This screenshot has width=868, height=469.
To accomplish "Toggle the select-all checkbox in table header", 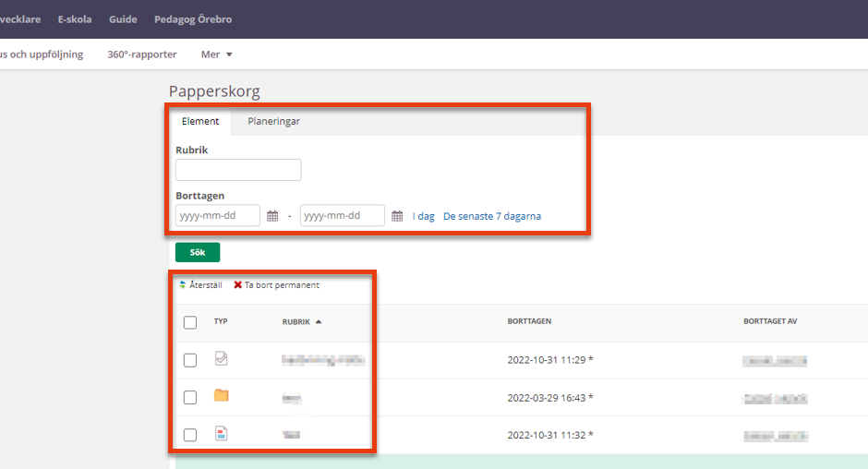I will pyautogui.click(x=190, y=322).
